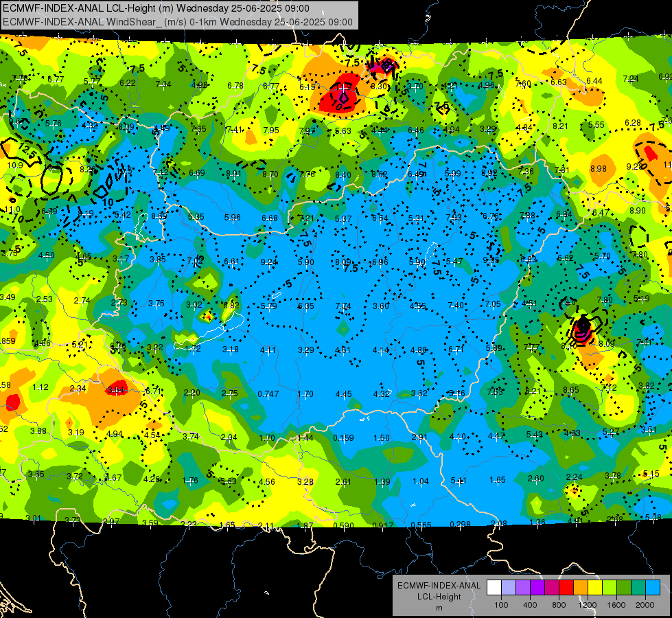Click the wind shear value 4.45
This screenshot has height=618, width=672.
[344, 393]
